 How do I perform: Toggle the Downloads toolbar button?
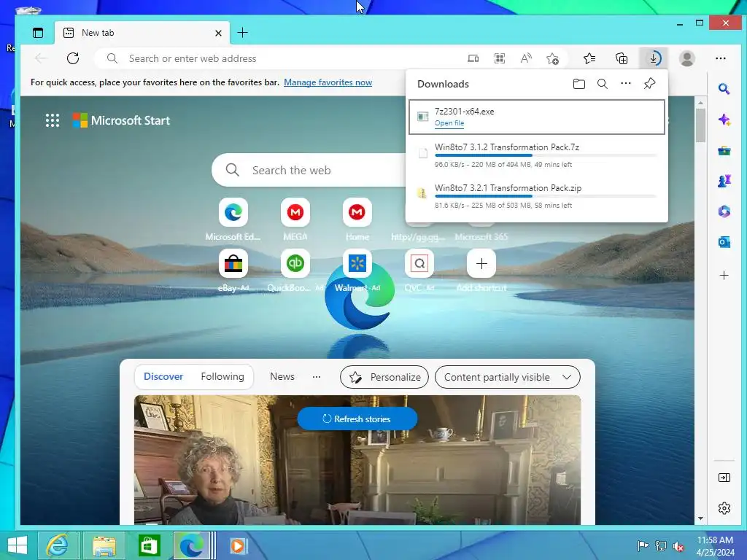click(x=654, y=58)
